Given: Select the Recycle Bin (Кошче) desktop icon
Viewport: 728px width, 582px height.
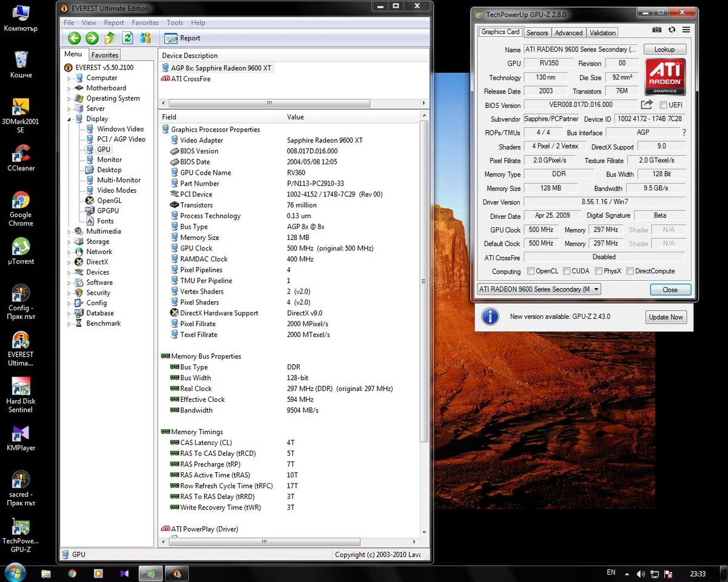Looking at the screenshot, I should tap(21, 64).
